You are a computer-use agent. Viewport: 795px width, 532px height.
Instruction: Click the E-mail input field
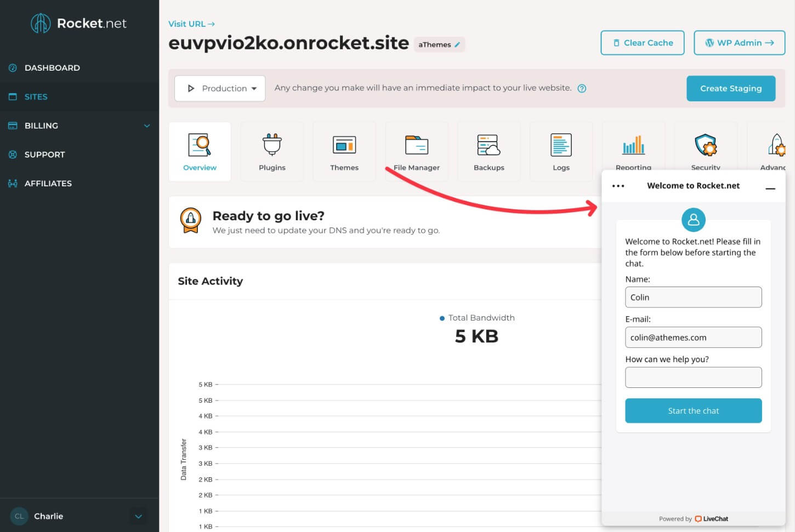click(x=694, y=337)
